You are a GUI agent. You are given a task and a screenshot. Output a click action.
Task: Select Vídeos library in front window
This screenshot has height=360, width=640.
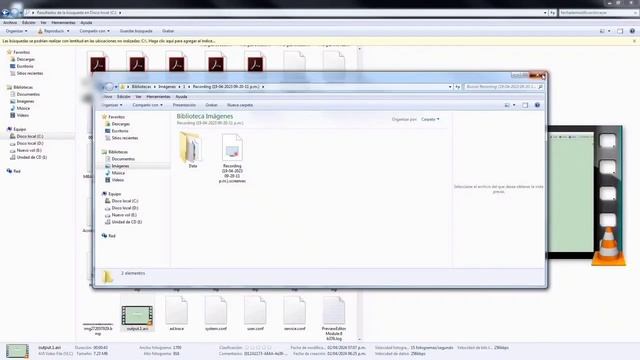tap(118, 180)
